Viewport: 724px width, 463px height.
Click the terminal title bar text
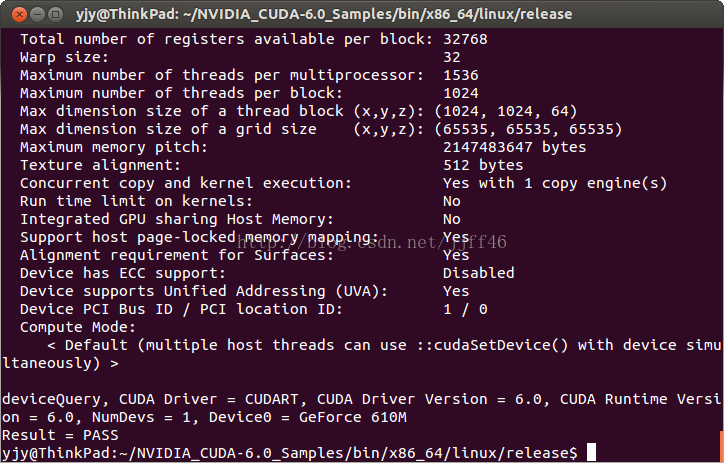pos(324,14)
